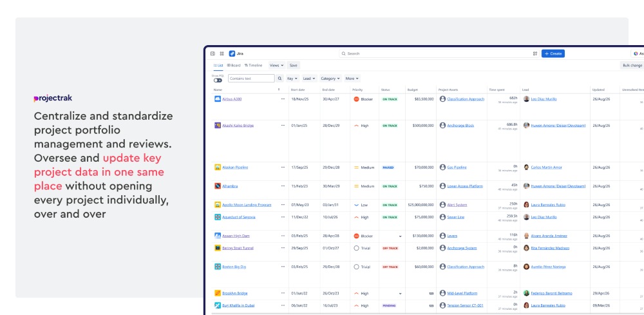Open the Classification Approach asset link in Airbus row
Viewport: 644px width, 315px height.
466,99
